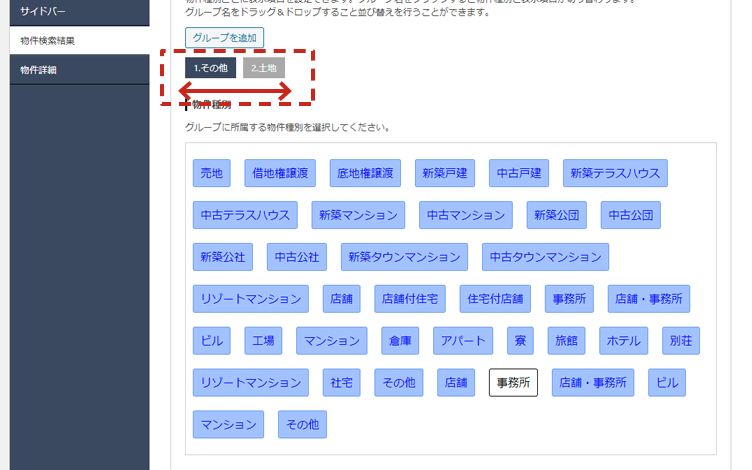
Task: Toggle the 売地 property type tag
Action: pos(212,173)
